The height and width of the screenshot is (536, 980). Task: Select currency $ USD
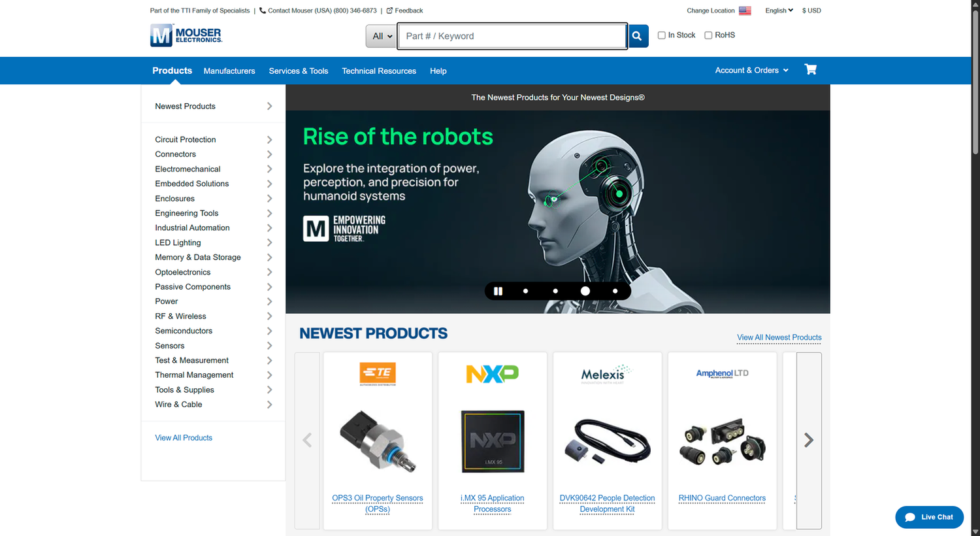point(811,10)
